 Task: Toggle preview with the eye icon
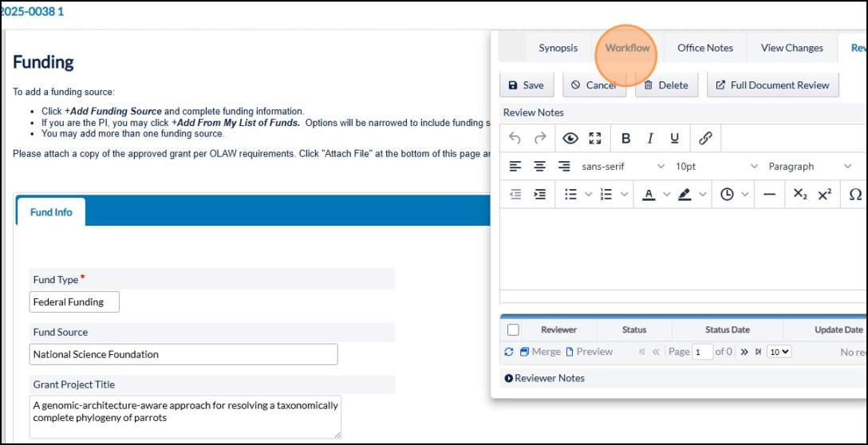click(x=570, y=138)
